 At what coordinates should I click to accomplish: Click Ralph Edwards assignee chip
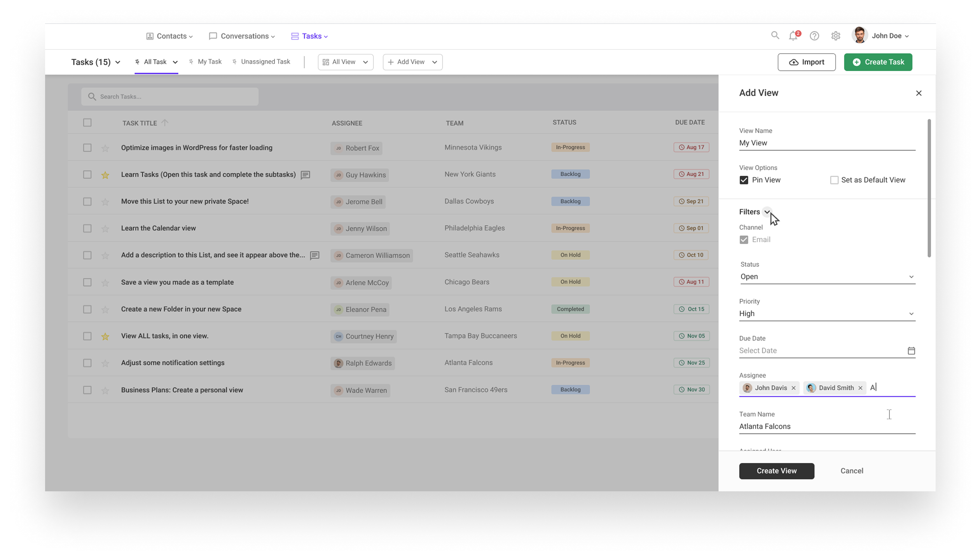click(362, 363)
